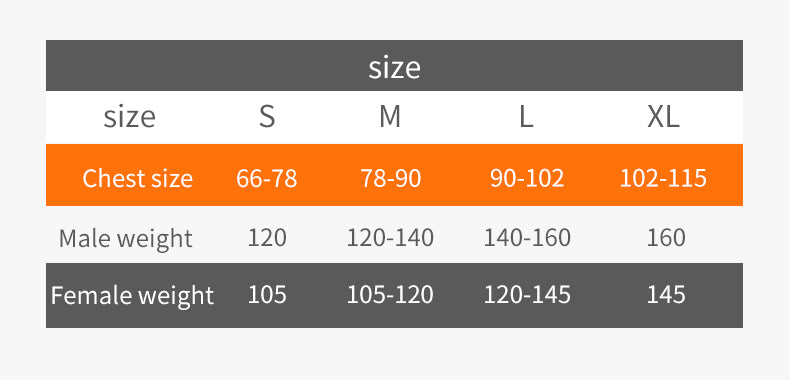
Task: Select the S size column header
Action: pyautogui.click(x=267, y=117)
